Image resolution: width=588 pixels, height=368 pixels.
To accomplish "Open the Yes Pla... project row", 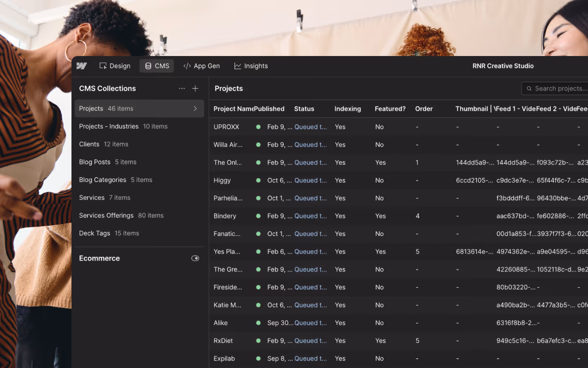I will pyautogui.click(x=399, y=251).
